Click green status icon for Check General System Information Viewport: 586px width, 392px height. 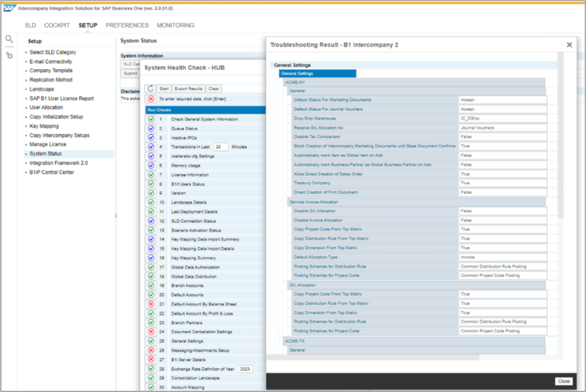click(151, 119)
